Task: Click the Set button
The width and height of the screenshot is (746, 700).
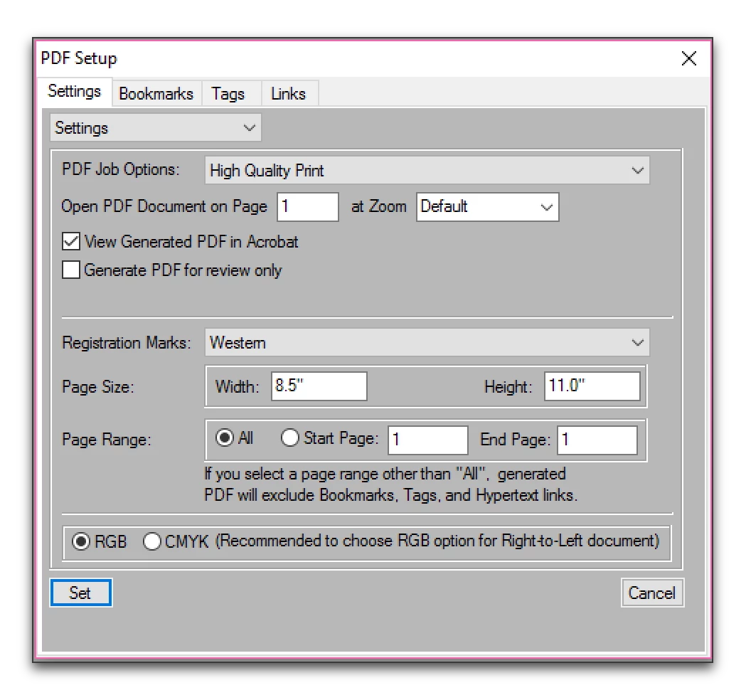Action: (81, 593)
